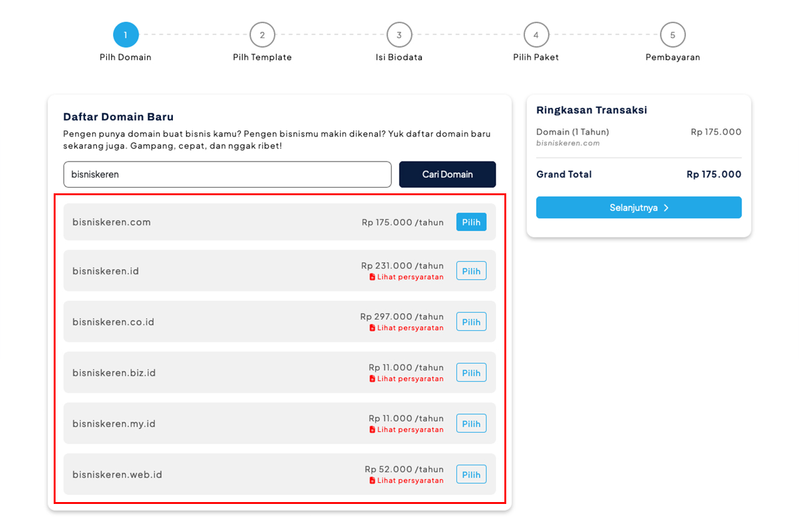Screen dimensions: 799x532
Task: Click the chevron arrow on Selanjutnya button
Action: tap(666, 208)
